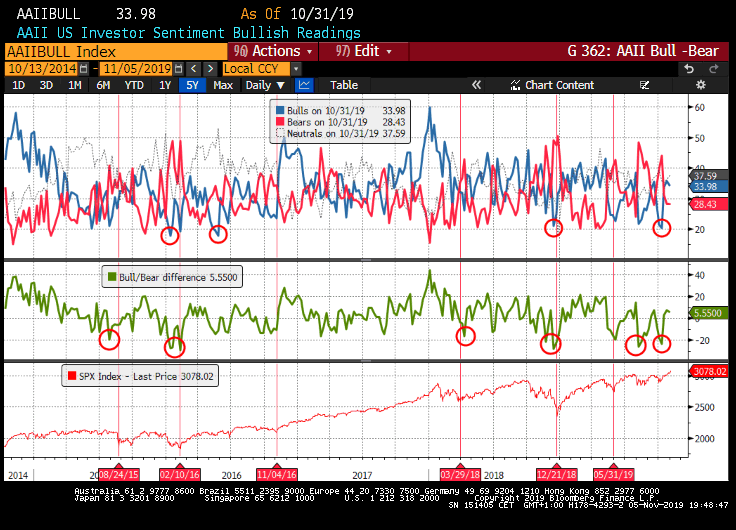Click the green Bull/Bear difference swatch
Image resolution: width=736 pixels, height=530 pixels.
(111, 277)
